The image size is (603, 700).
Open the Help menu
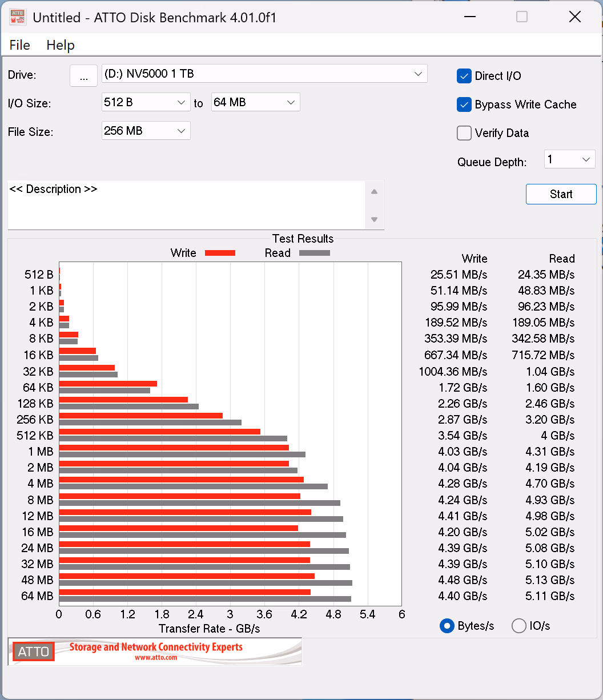click(x=61, y=45)
